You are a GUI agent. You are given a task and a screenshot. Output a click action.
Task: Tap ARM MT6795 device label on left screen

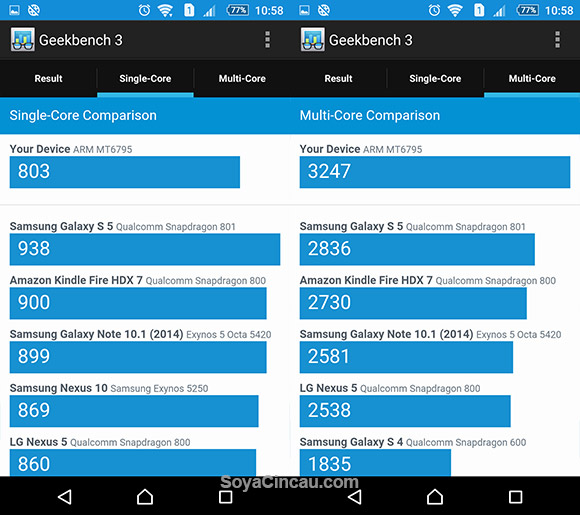tap(102, 149)
